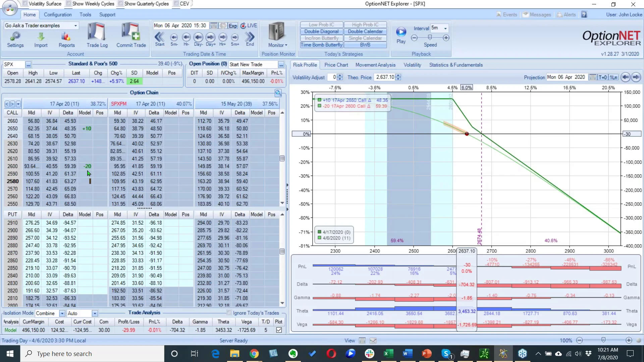Open the Go Ask a Trader examples dropdown
The image size is (644, 362).
(x=75, y=25)
